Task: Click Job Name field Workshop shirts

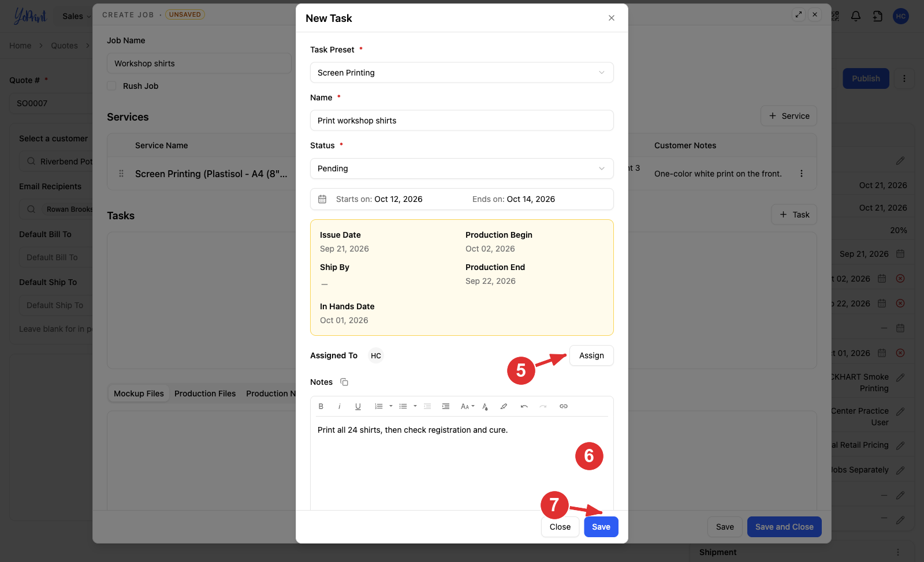Action: tap(199, 63)
